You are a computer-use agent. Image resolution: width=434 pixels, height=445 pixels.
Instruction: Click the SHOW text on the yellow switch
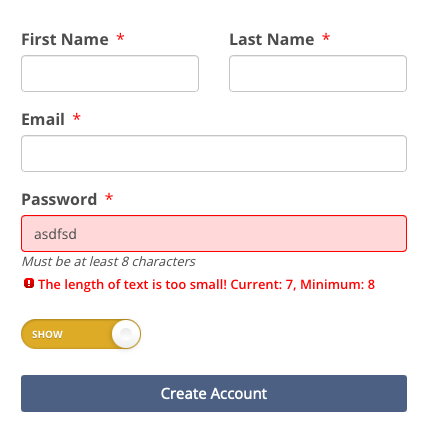pos(47,334)
